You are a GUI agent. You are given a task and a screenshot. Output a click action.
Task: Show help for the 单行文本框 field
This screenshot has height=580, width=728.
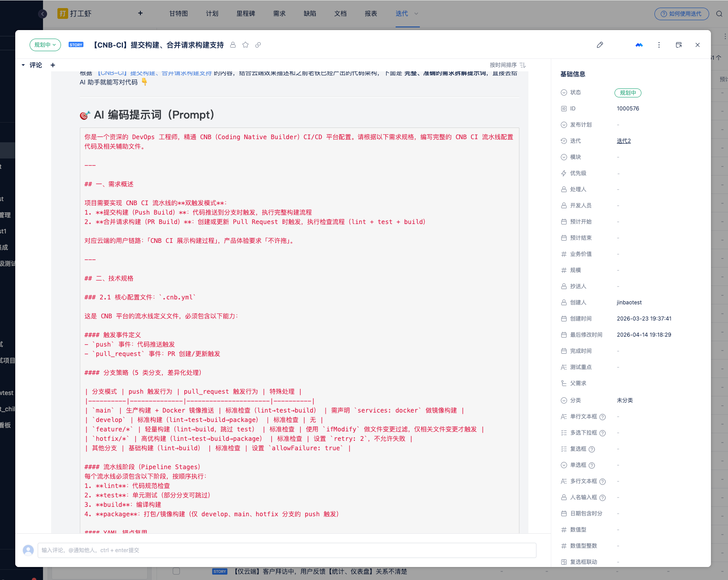602,417
